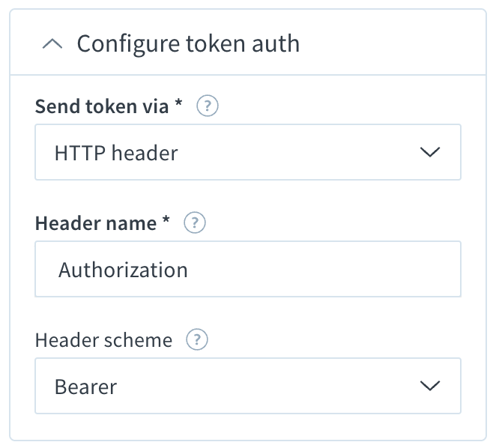This screenshot has height=448, width=499.
Task: Open help icon beside Header scheme
Action: [197, 339]
